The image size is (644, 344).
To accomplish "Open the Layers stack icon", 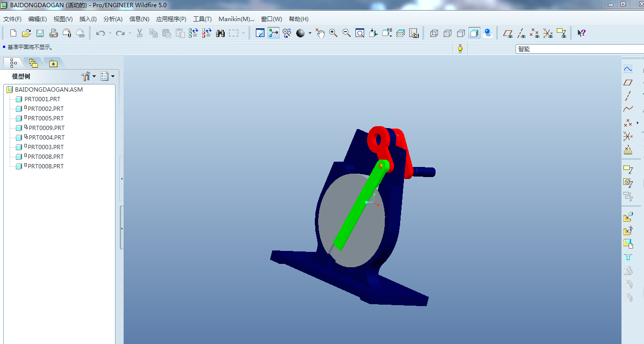I will (401, 33).
